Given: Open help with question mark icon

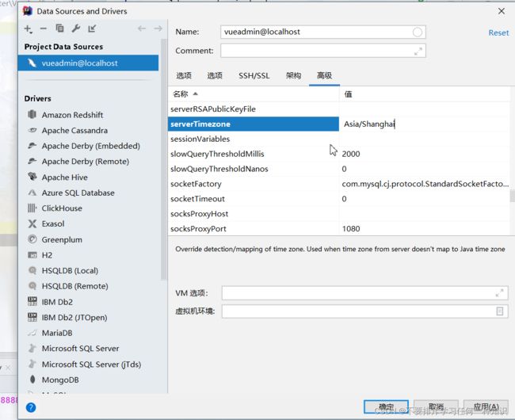Looking at the screenshot, I should [31, 407].
